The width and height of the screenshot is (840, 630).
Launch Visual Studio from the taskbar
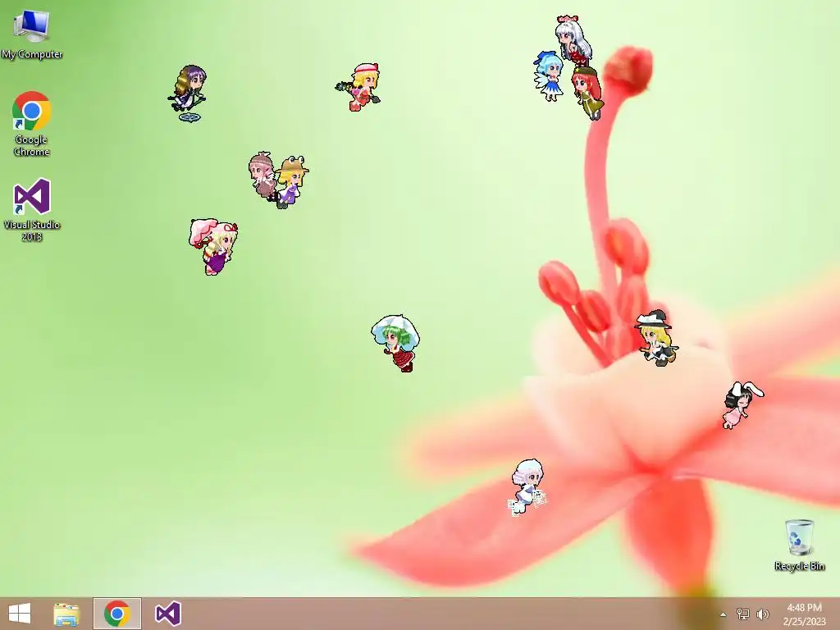click(167, 614)
